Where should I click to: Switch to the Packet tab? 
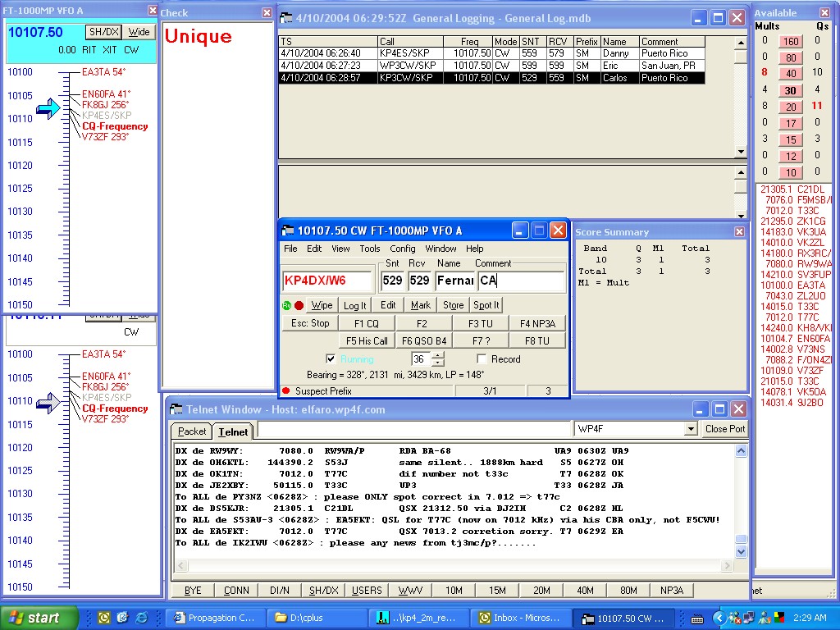point(192,431)
